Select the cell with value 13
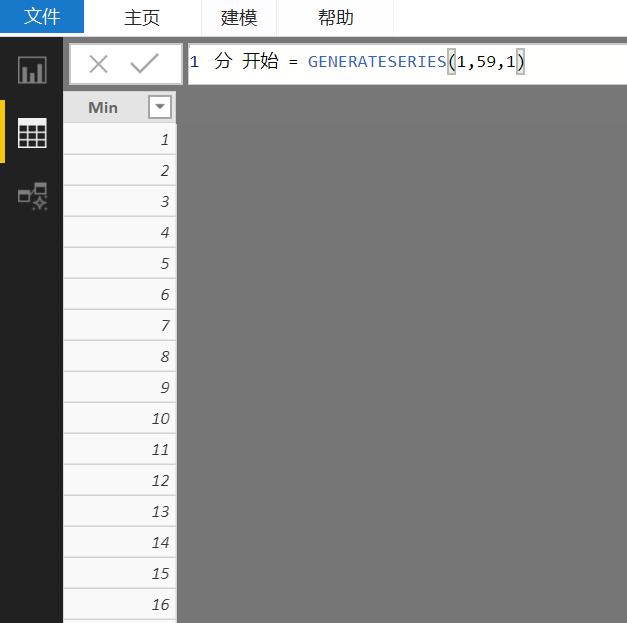This screenshot has height=623, width=627. pyautogui.click(x=120, y=511)
